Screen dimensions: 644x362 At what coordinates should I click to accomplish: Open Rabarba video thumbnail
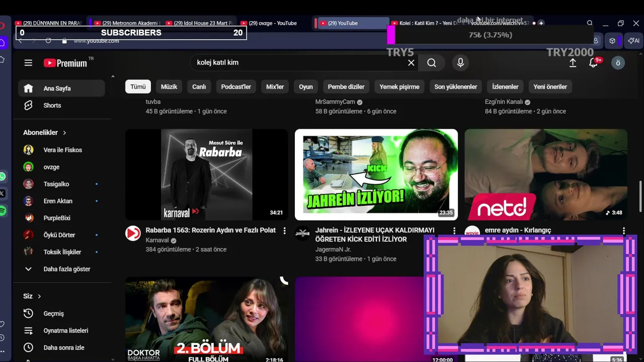pos(206,174)
